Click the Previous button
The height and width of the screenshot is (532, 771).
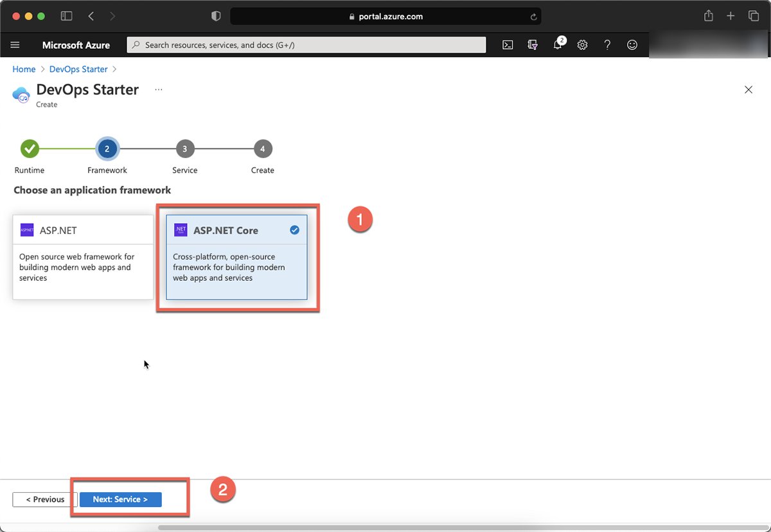coord(45,499)
